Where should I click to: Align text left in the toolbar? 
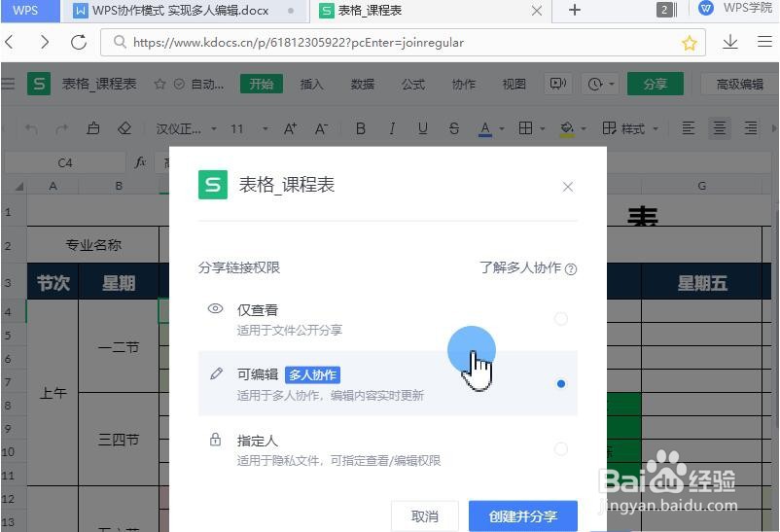pos(688,128)
